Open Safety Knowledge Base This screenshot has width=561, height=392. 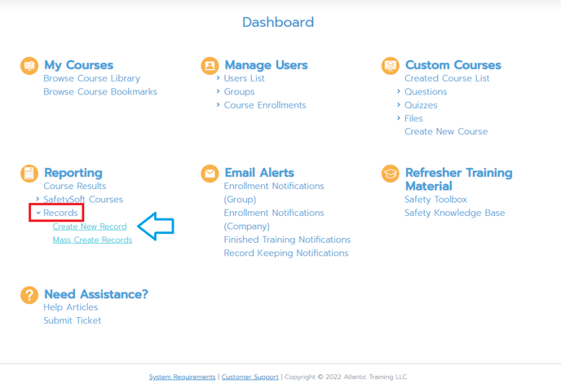(x=455, y=213)
